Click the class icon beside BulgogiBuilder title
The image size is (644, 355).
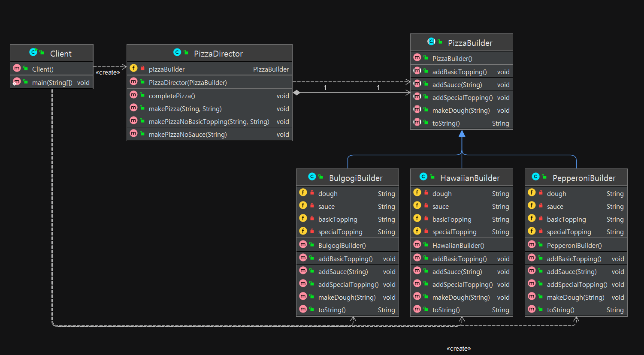312,177
